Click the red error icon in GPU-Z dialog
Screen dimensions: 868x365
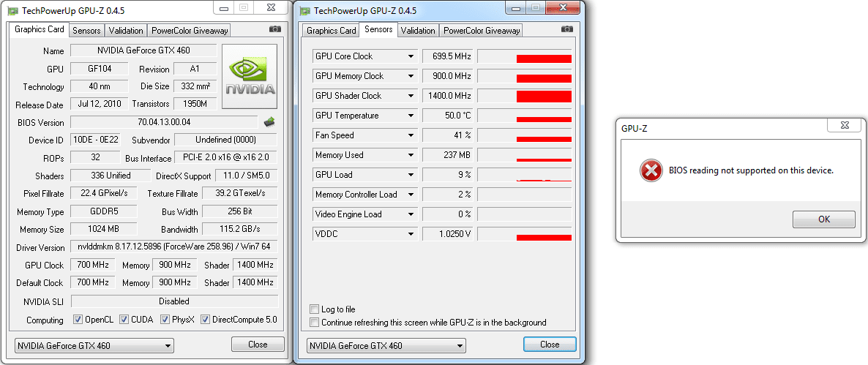pyautogui.click(x=651, y=171)
